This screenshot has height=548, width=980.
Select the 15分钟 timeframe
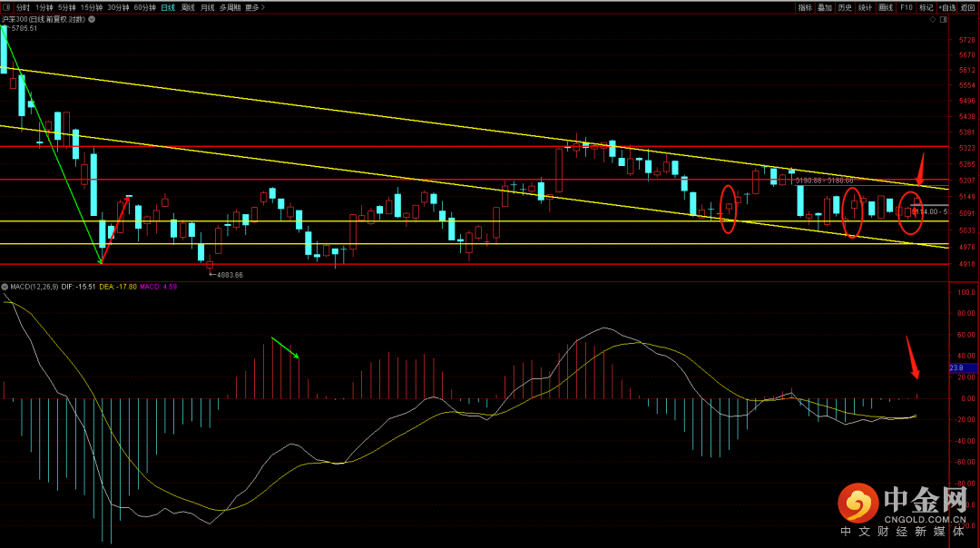[x=92, y=7]
